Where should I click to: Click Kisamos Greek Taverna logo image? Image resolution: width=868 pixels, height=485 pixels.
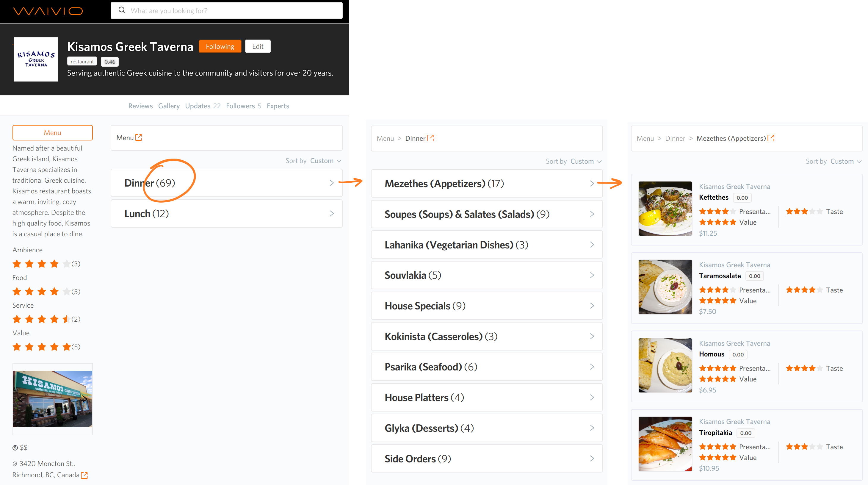tap(36, 59)
